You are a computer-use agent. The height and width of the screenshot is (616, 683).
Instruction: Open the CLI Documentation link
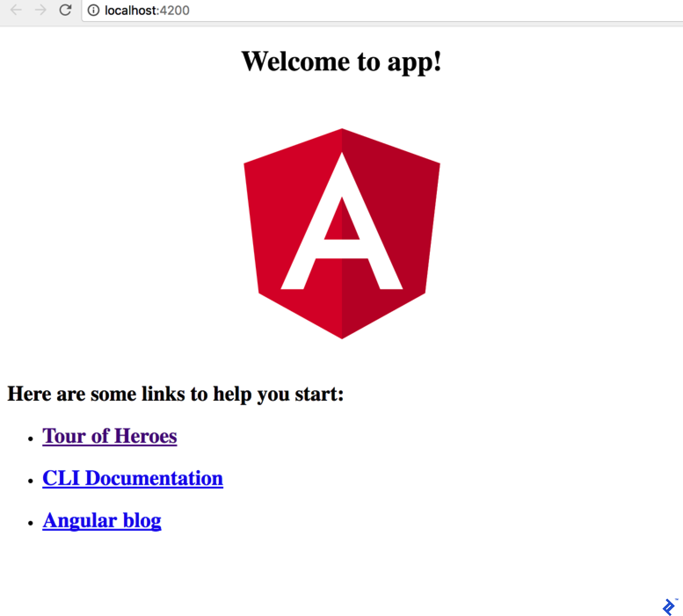point(132,478)
